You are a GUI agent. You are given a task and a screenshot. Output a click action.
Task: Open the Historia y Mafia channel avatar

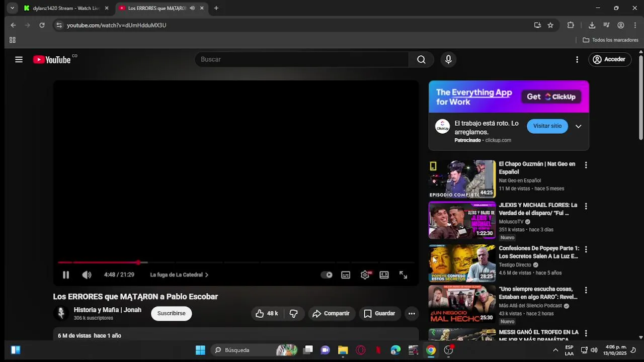point(61,313)
